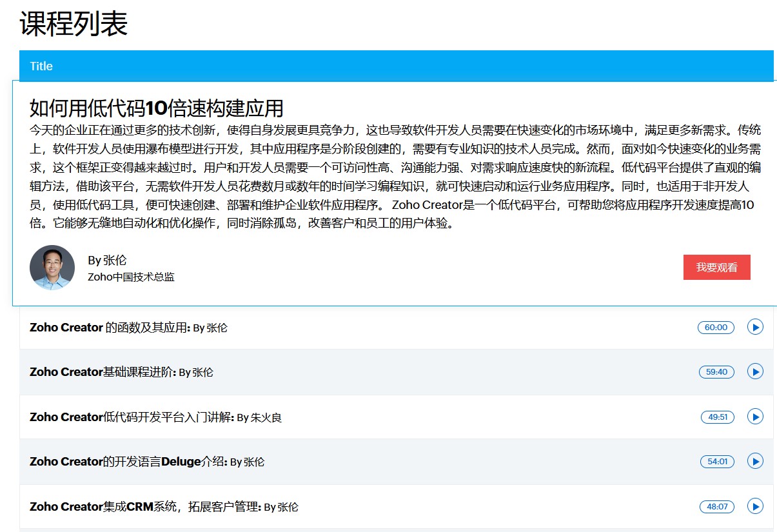The image size is (777, 532).
Task: Play the Zoho Creator基础课程进阶 course
Action: tap(755, 371)
